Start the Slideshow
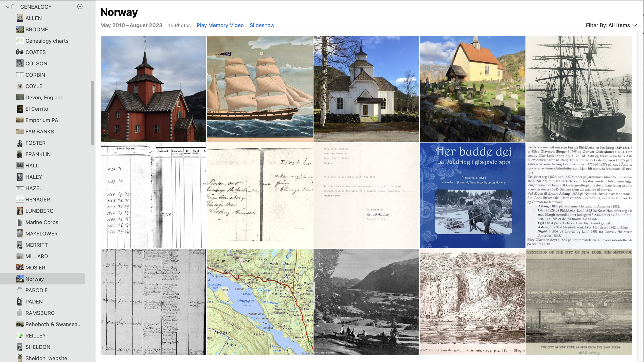 [x=262, y=25]
